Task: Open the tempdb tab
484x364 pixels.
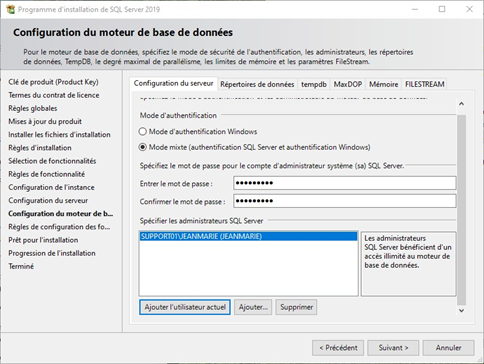Action: click(x=314, y=84)
